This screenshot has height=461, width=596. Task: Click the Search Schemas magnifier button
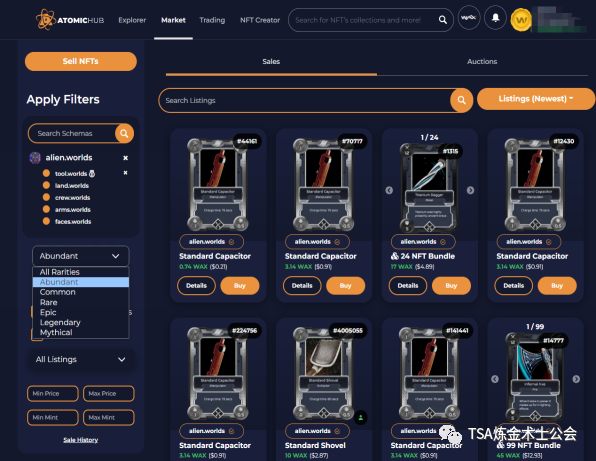pos(124,133)
